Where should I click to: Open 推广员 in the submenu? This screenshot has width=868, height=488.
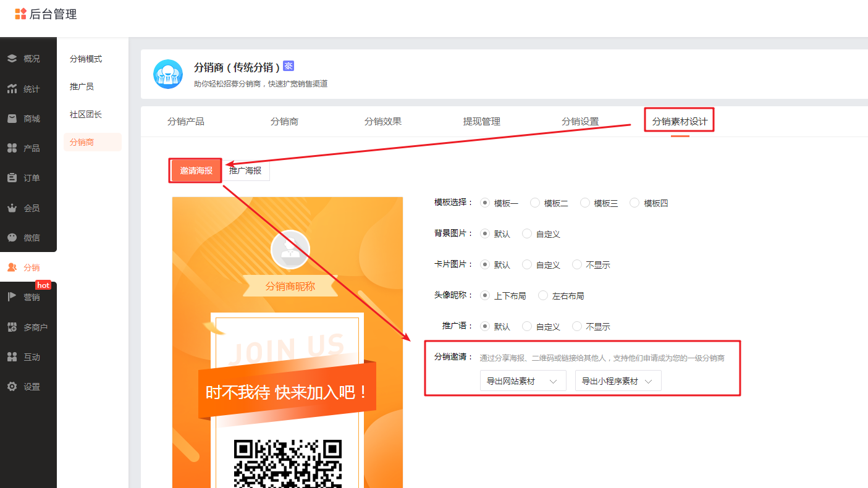(x=82, y=87)
